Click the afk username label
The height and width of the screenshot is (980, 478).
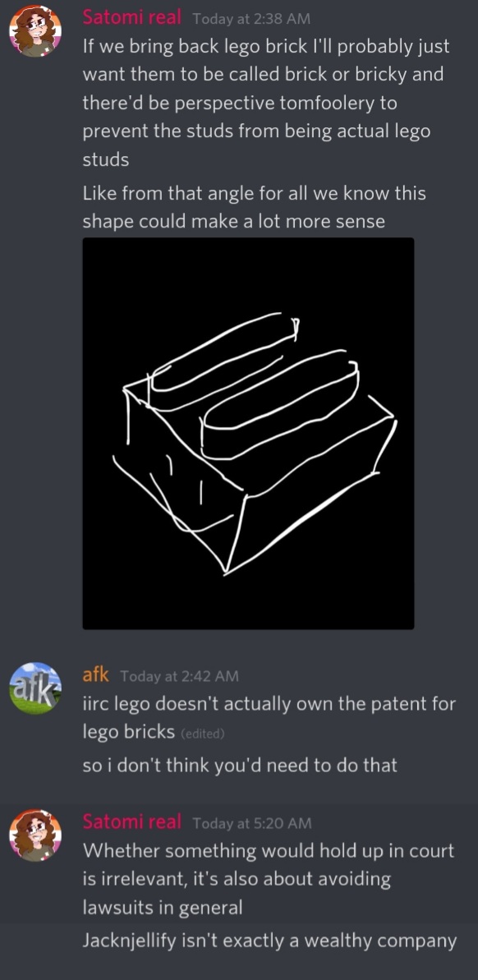(95, 675)
